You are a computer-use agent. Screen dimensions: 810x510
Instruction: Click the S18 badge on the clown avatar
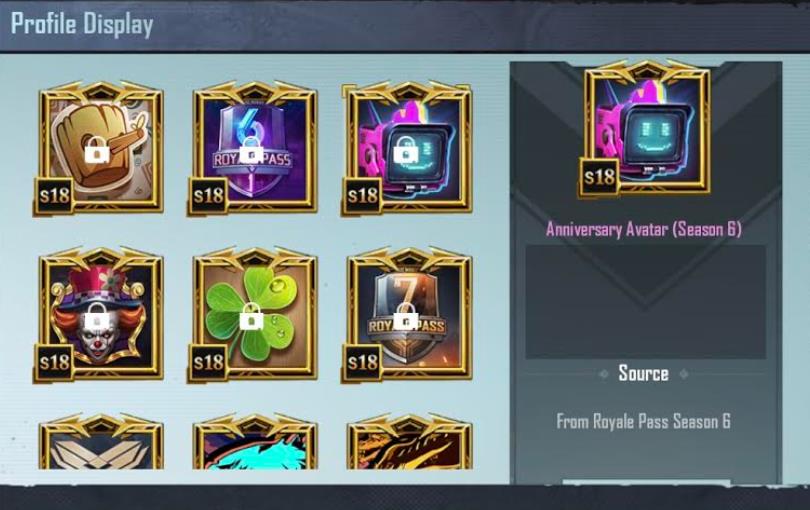(x=54, y=362)
